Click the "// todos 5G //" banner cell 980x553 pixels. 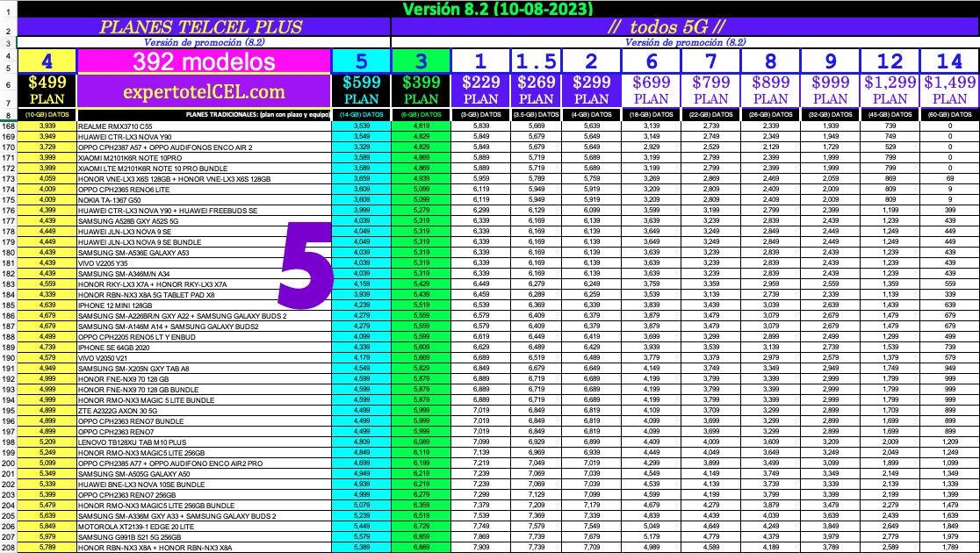pyautogui.click(x=685, y=27)
